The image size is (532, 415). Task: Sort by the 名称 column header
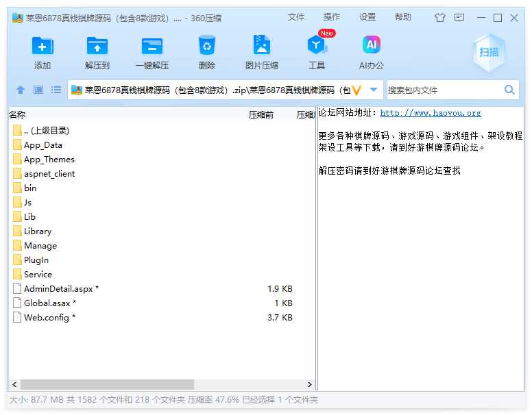pos(17,114)
